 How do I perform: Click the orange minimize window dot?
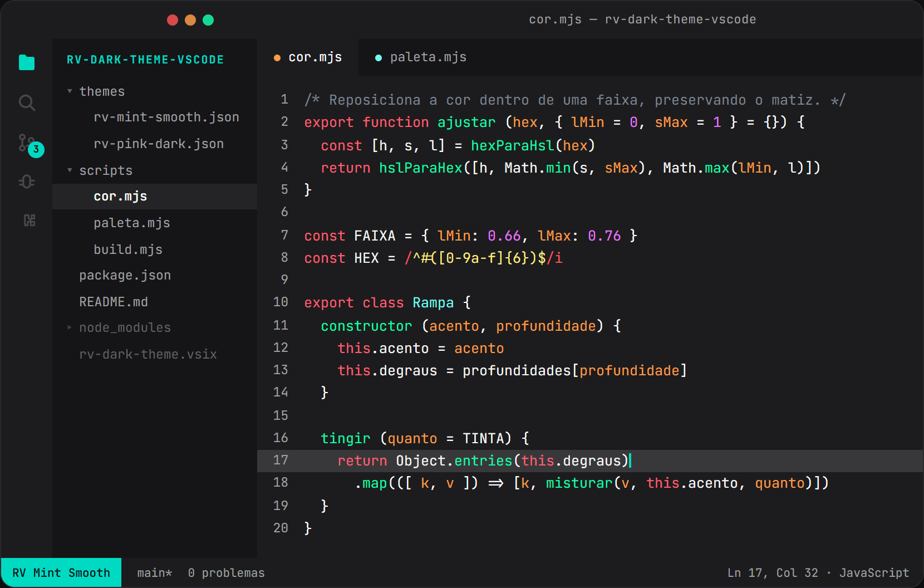[190, 20]
